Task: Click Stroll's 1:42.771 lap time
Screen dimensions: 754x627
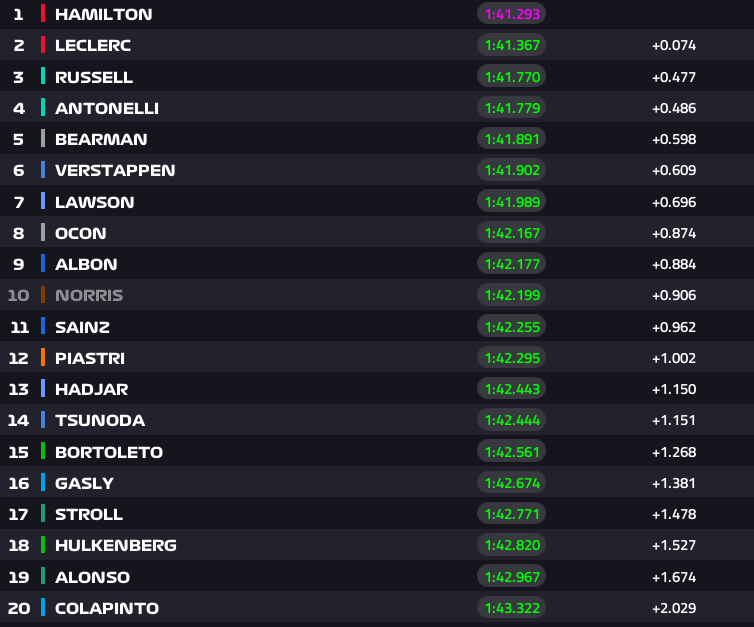Action: (x=511, y=514)
